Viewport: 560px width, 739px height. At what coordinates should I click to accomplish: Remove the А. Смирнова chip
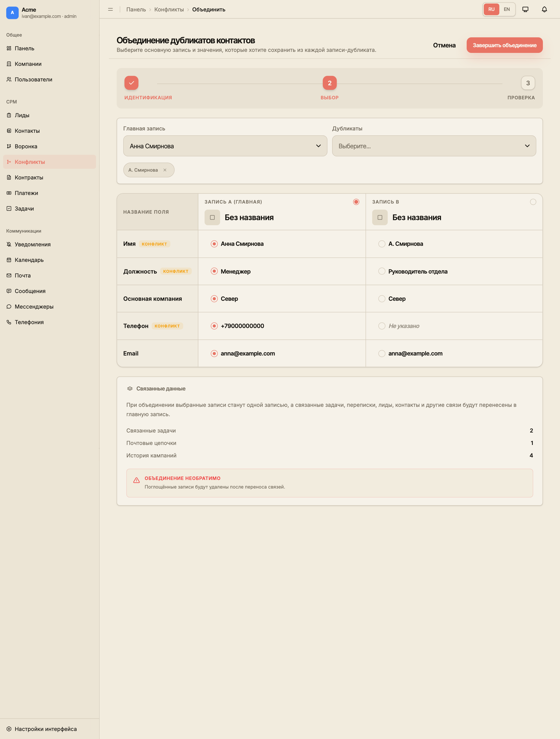coord(165,170)
